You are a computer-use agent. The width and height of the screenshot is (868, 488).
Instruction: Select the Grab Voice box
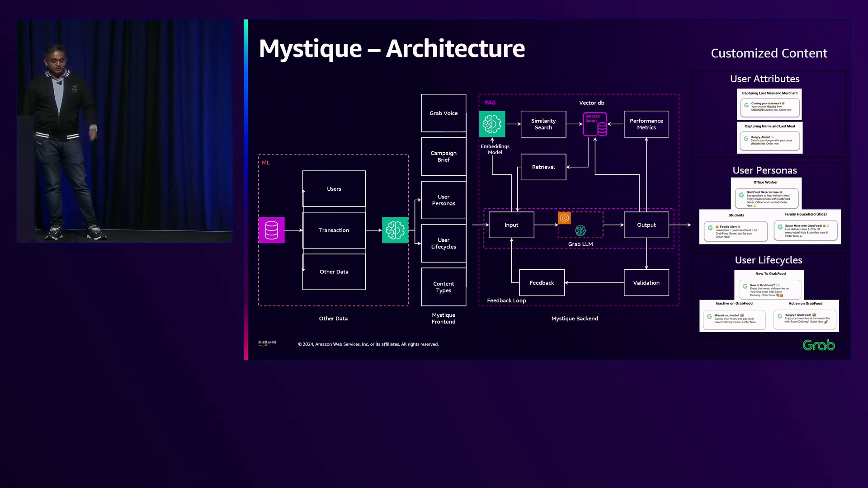tap(443, 113)
